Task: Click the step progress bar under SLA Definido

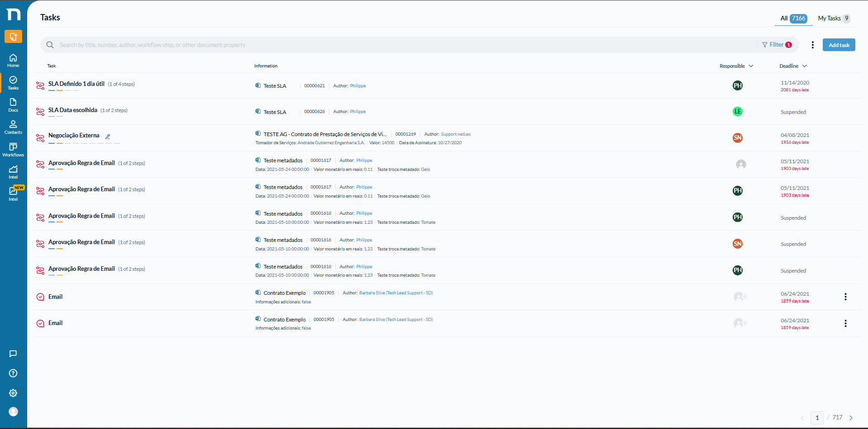Action: (x=64, y=90)
